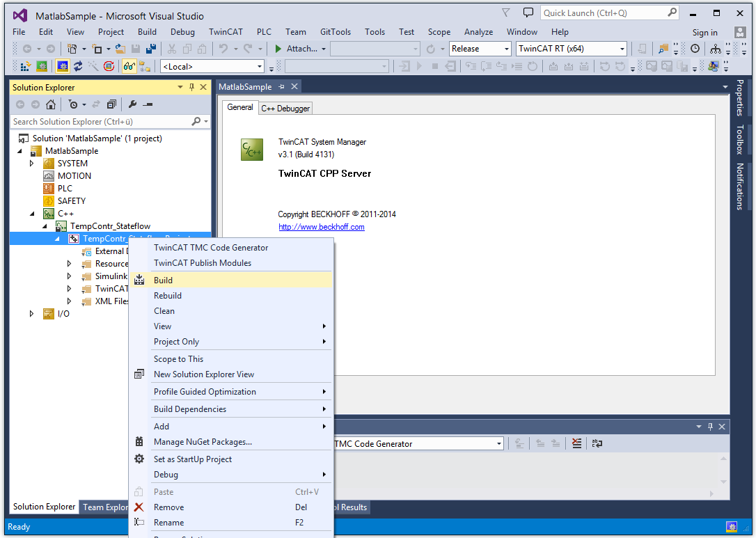Click the hierarchy tree icon in top toolbar

pyautogui.click(x=716, y=49)
